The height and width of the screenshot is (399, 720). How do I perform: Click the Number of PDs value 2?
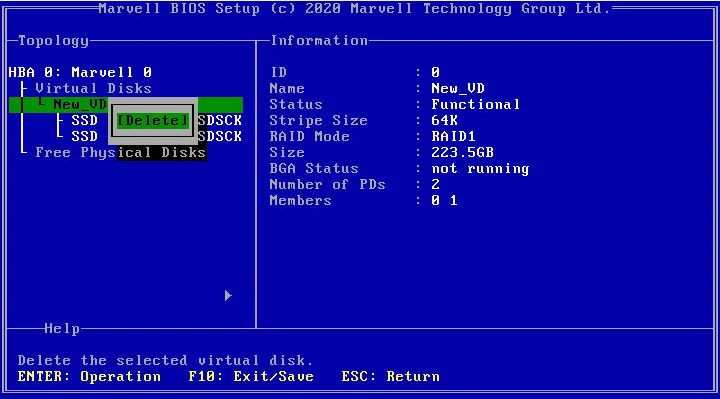click(x=435, y=185)
